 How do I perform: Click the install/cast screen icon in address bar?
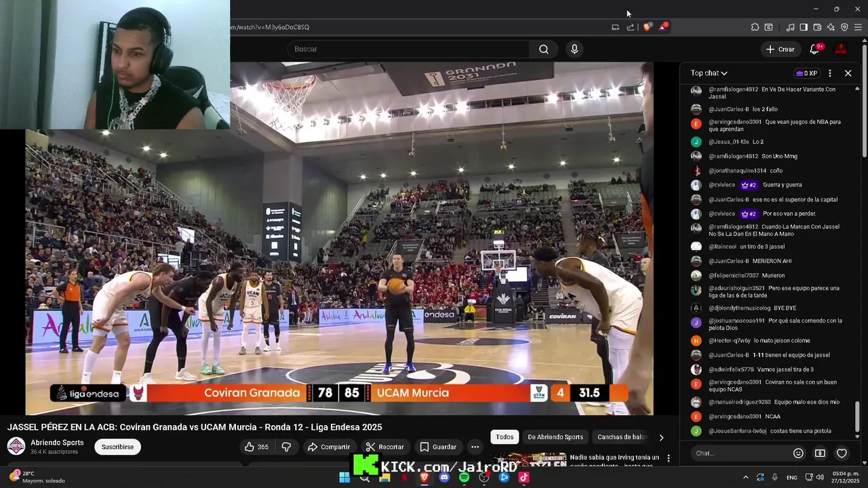[615, 27]
